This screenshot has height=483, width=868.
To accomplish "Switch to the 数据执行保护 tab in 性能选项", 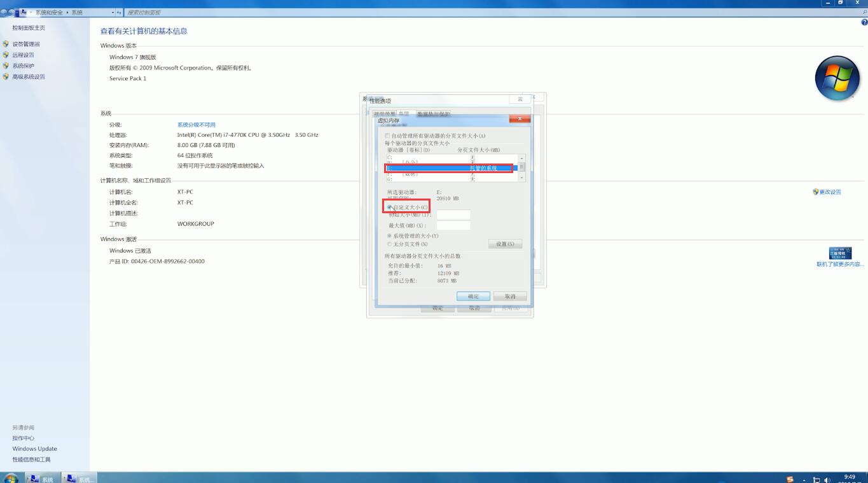I will 434,114.
